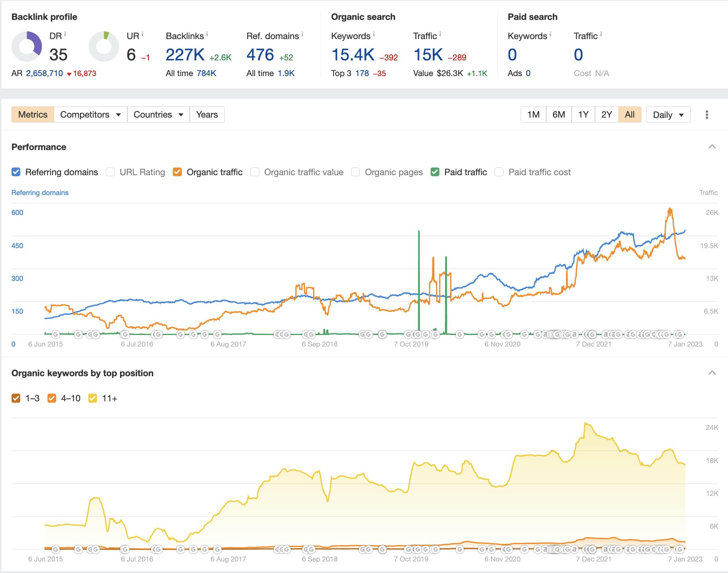Open the paid search Ads 0 link
Image resolution: width=728 pixels, height=573 pixels.
point(528,73)
